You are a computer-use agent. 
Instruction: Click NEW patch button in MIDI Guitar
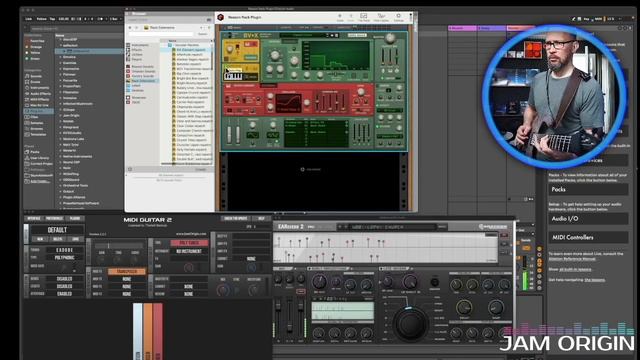coord(40,239)
